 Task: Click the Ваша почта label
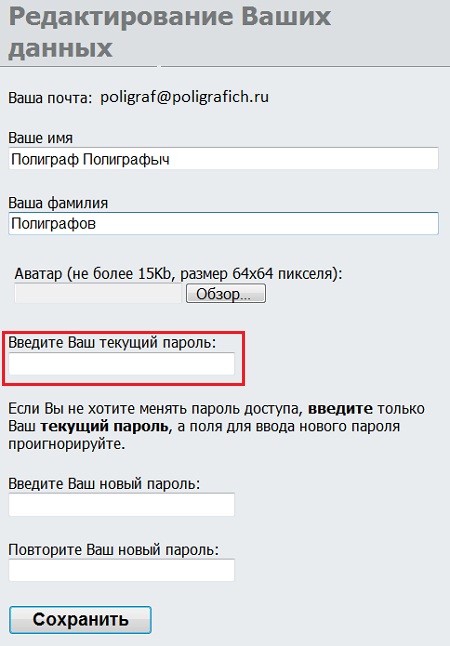click(50, 98)
